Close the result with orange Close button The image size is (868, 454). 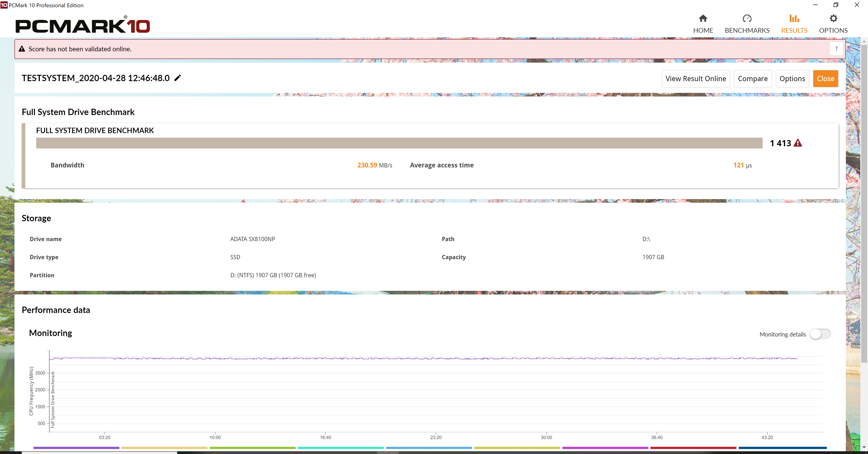(x=825, y=78)
